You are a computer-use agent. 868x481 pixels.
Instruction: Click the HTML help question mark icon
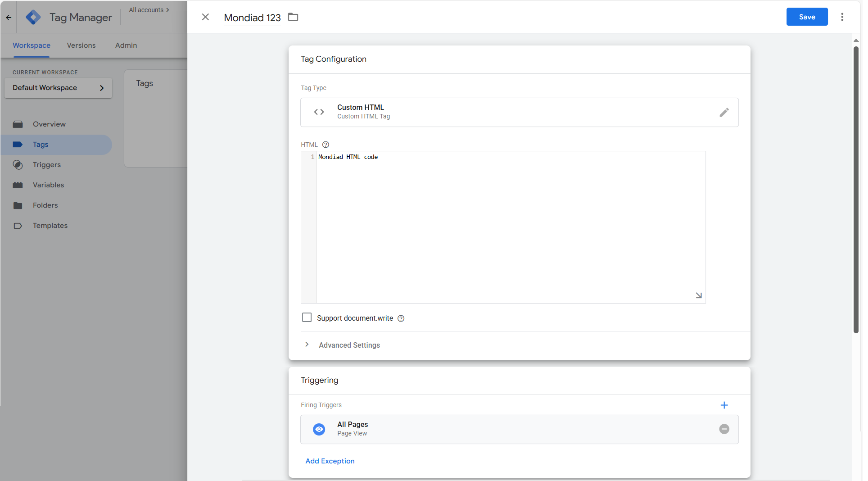325,145
